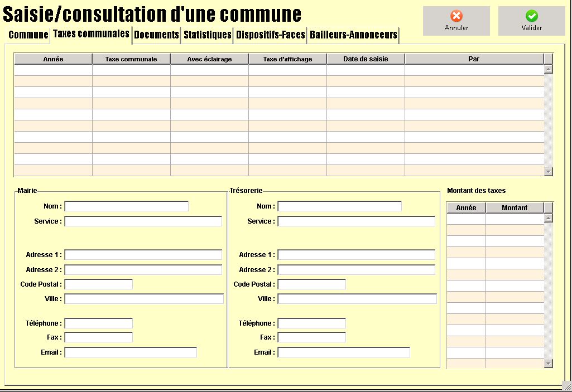Click the Mairie Adresse 2 field
The width and height of the screenshot is (572, 392).
click(x=143, y=269)
